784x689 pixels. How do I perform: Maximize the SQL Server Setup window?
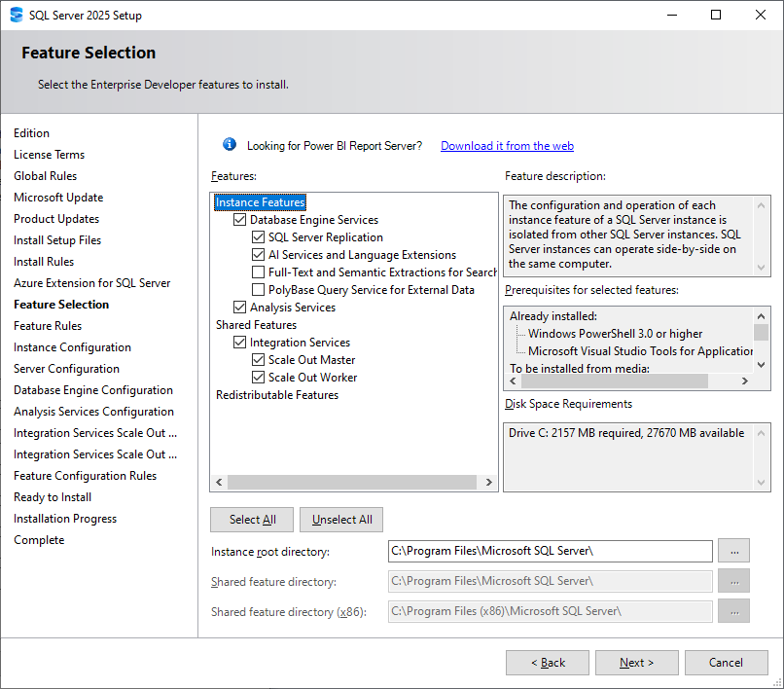716,15
